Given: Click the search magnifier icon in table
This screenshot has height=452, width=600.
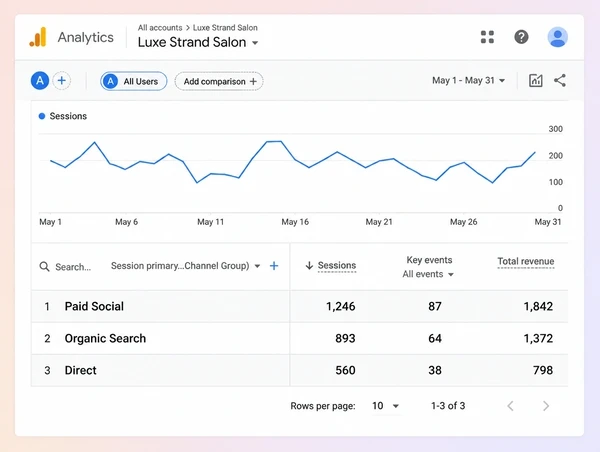Looking at the screenshot, I should pyautogui.click(x=44, y=266).
